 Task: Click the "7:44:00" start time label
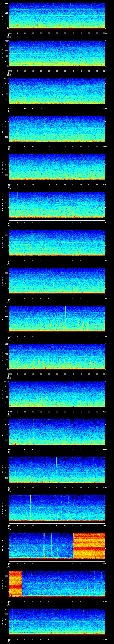(x=9, y=601)
